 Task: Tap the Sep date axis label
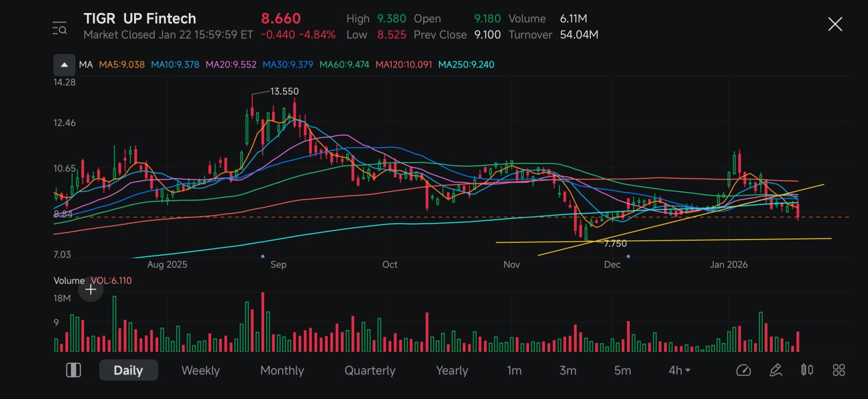278,265
